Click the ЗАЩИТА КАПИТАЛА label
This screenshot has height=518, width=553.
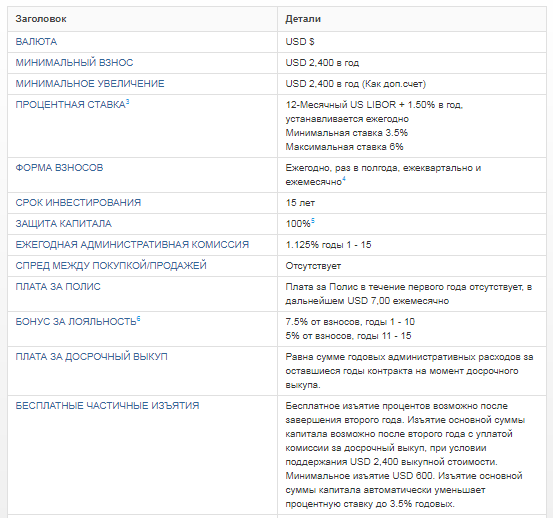(x=63, y=224)
